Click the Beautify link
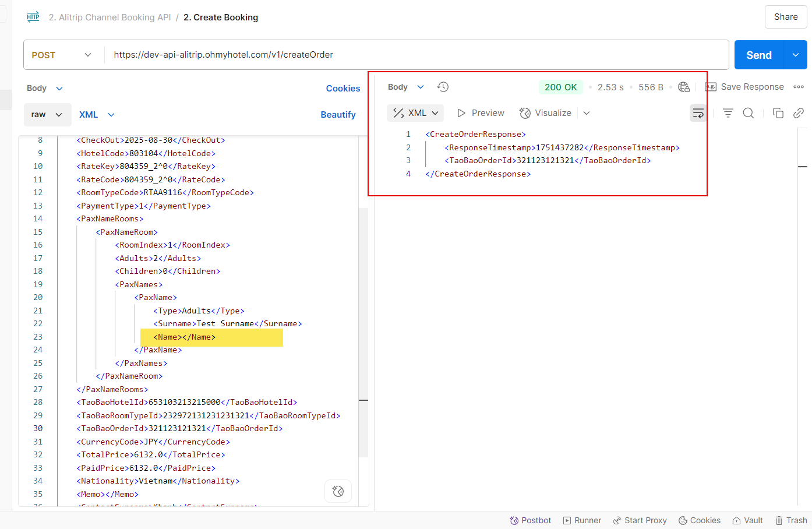The image size is (812, 529). coord(338,115)
